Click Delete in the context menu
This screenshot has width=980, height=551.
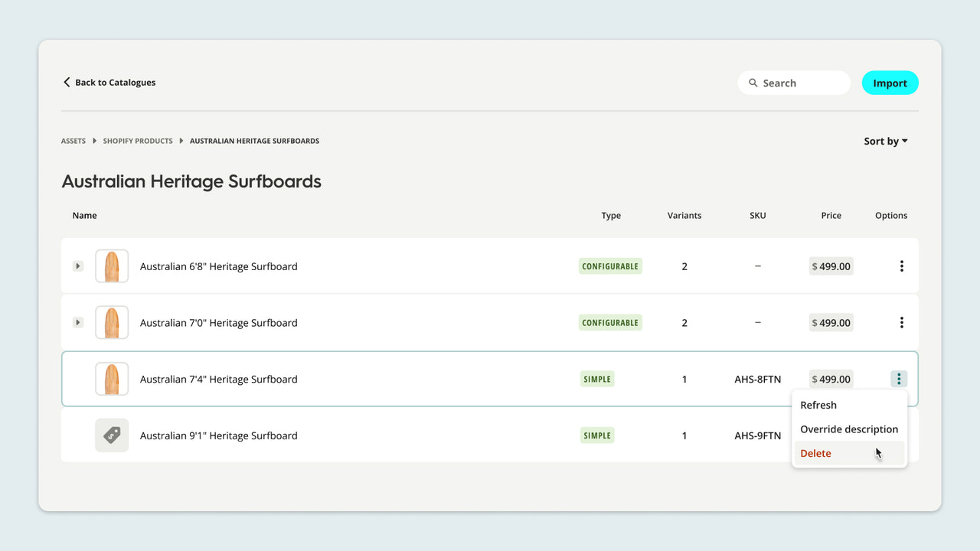(815, 453)
